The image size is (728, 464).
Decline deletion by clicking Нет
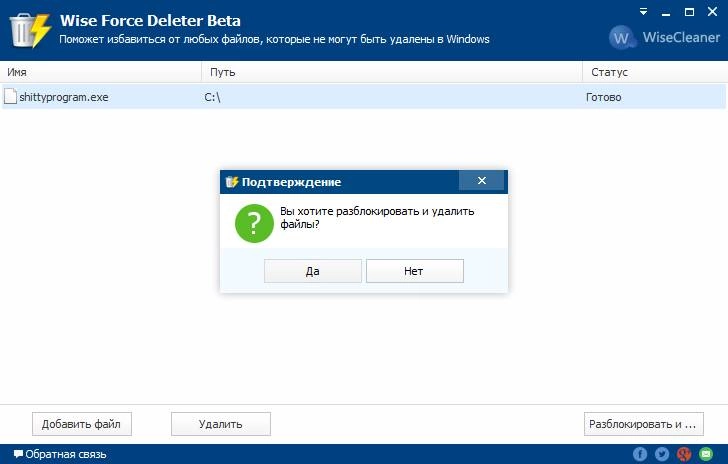pyautogui.click(x=415, y=271)
